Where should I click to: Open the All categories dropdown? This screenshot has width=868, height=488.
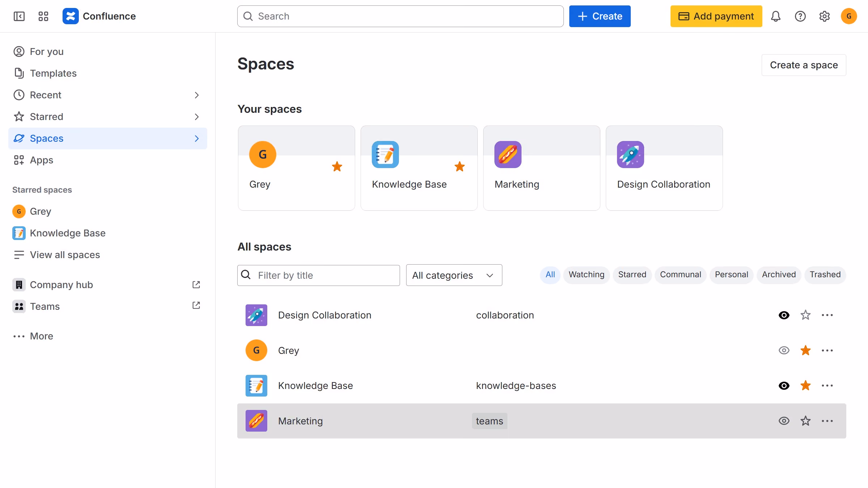tap(454, 275)
